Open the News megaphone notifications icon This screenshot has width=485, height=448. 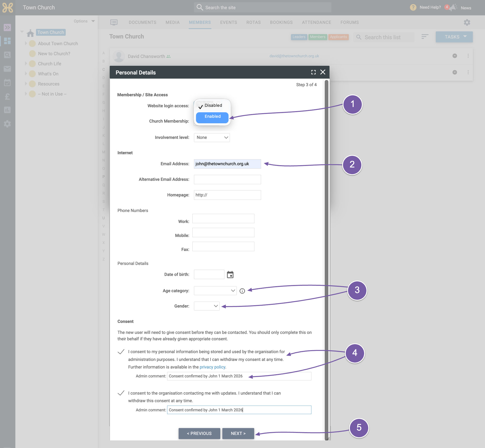click(x=453, y=8)
